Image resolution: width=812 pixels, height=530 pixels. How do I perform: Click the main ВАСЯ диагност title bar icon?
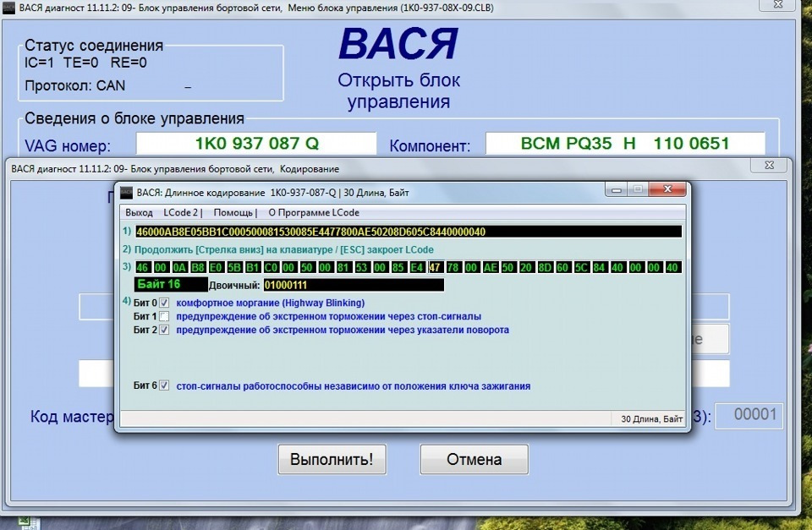click(x=9, y=8)
